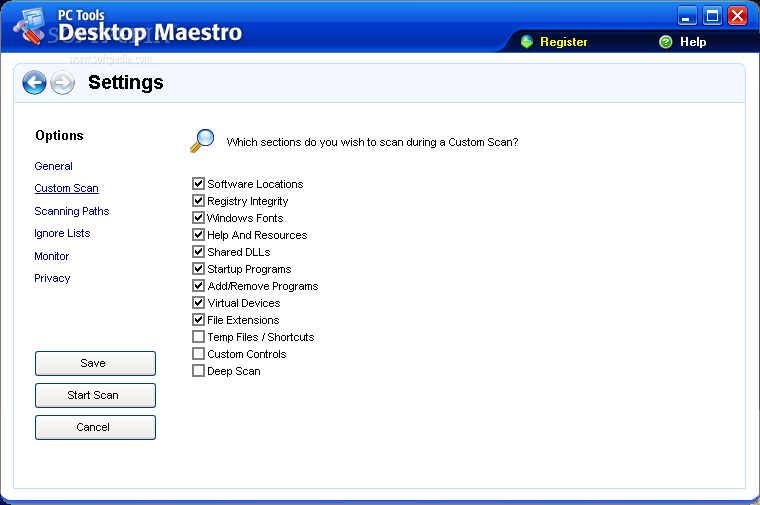Enable Temp Files / Shortcuts checkbox
This screenshot has width=760, height=505.
(198, 336)
